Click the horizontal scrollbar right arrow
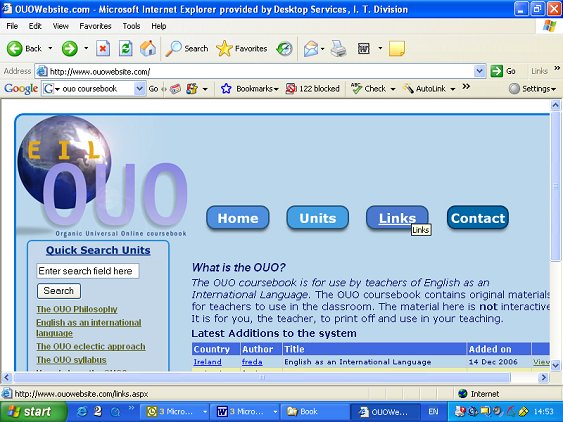 tap(543, 377)
